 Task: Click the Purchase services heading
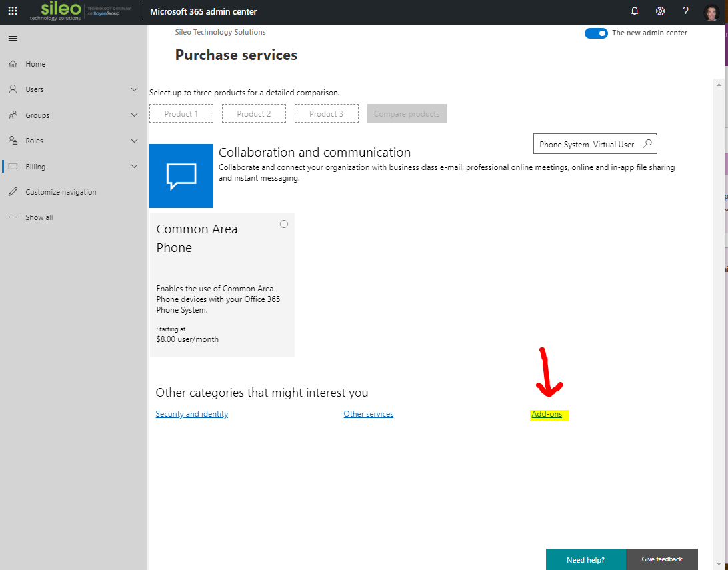(236, 55)
